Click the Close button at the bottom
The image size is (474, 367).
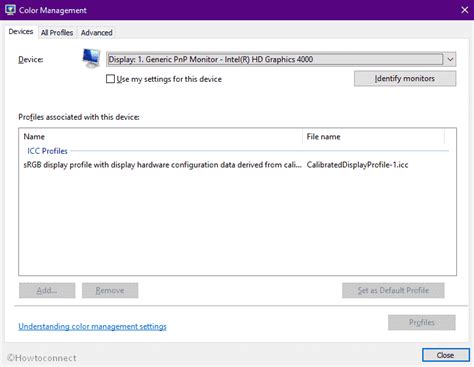(446, 355)
